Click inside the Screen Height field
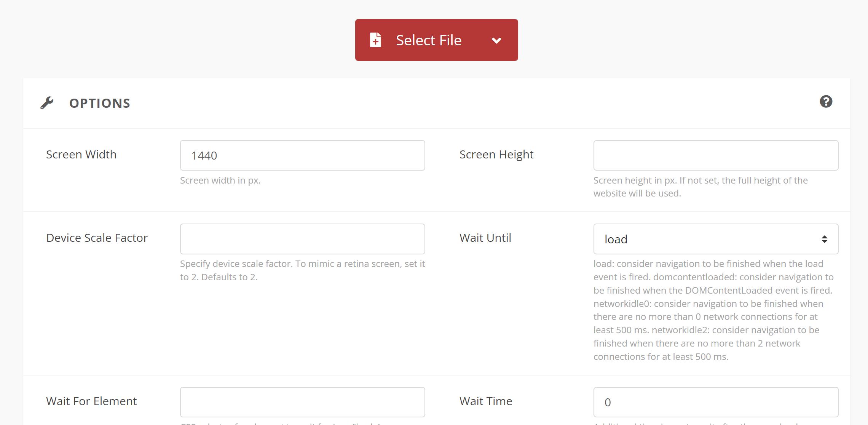Viewport: 868px width, 425px height. 716,155
